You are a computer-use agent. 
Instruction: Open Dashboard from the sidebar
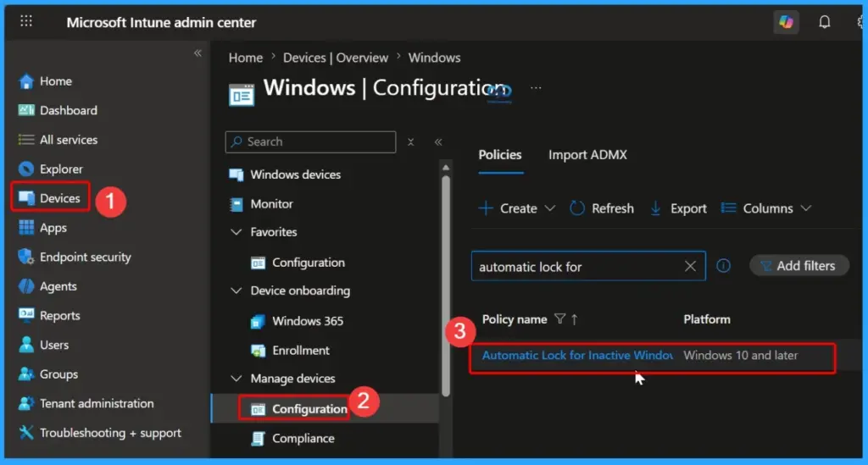point(69,110)
